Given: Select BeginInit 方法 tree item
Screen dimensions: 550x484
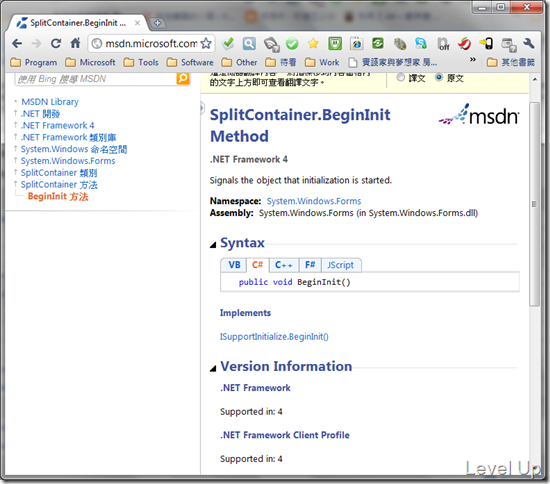Looking at the screenshot, I should [58, 196].
